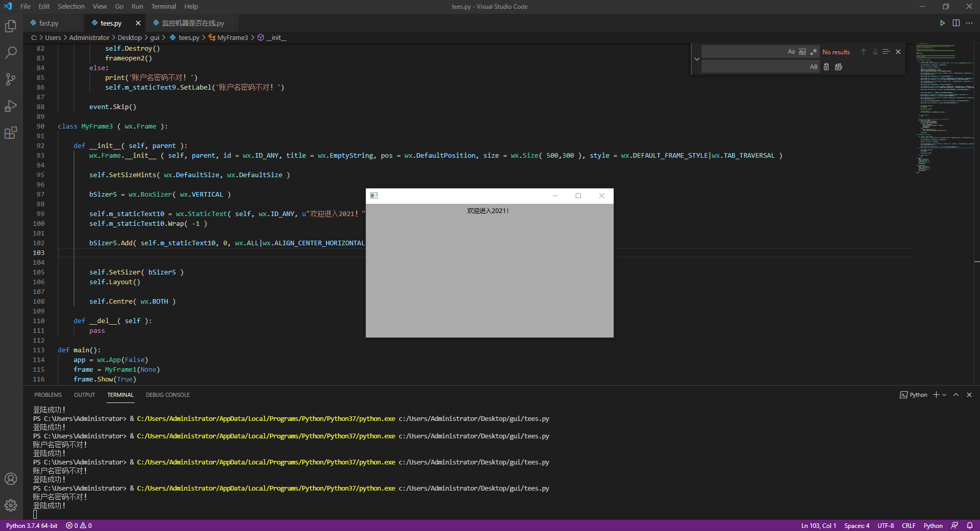Open the Selection menu
Viewport: 980px width, 531px height.
71,6
